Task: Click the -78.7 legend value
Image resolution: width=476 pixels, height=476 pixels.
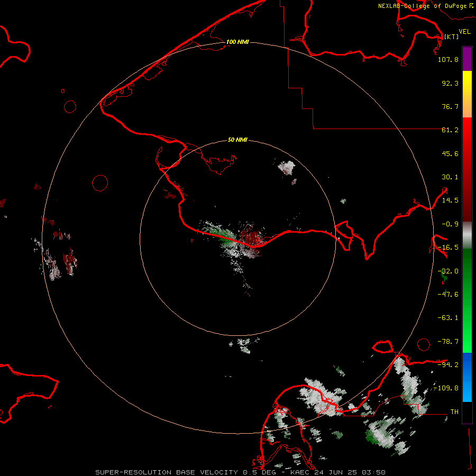Action: tap(448, 342)
